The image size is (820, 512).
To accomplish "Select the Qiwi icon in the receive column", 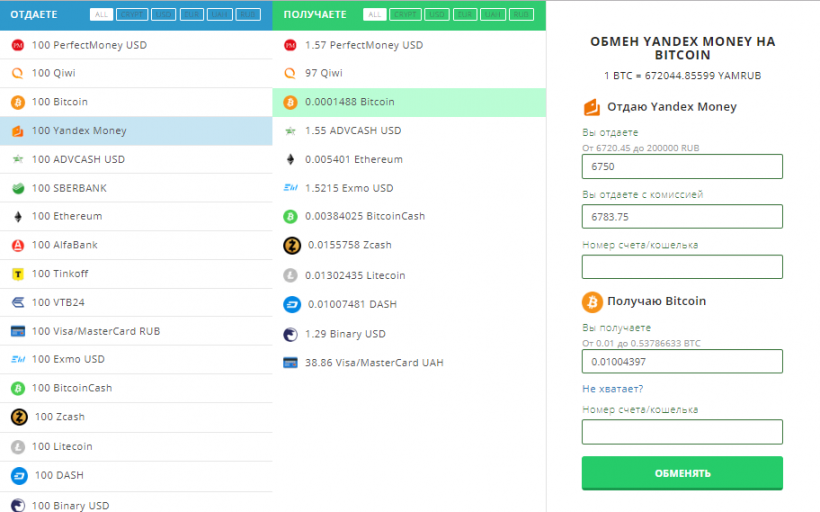I will click(x=290, y=73).
